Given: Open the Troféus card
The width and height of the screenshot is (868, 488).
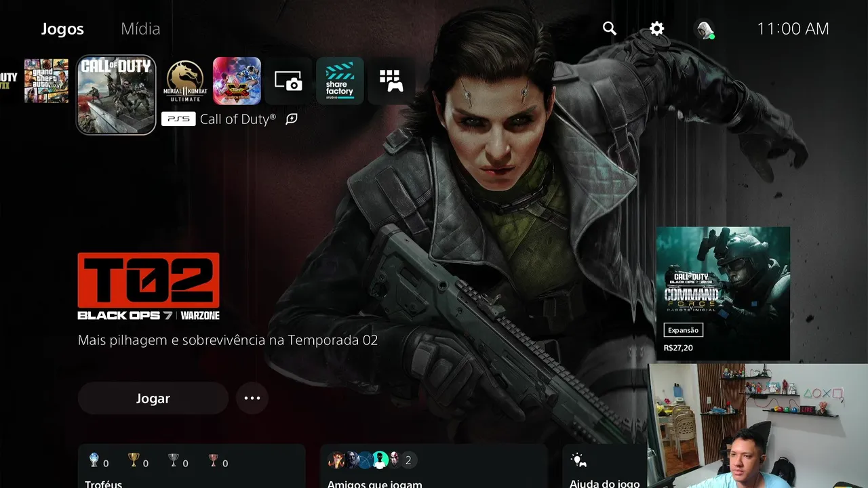Looking at the screenshot, I should click(x=192, y=466).
